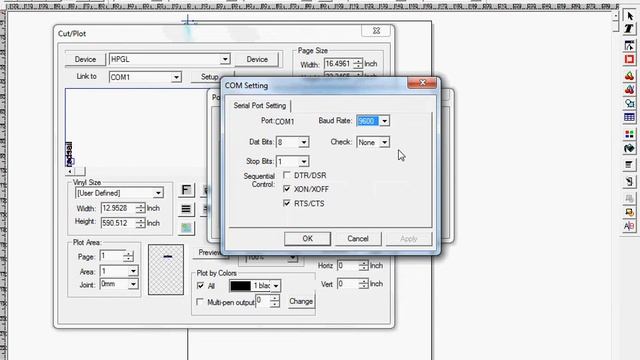
Task: Open the Joint 0mm dropdown
Action: [x=133, y=284]
